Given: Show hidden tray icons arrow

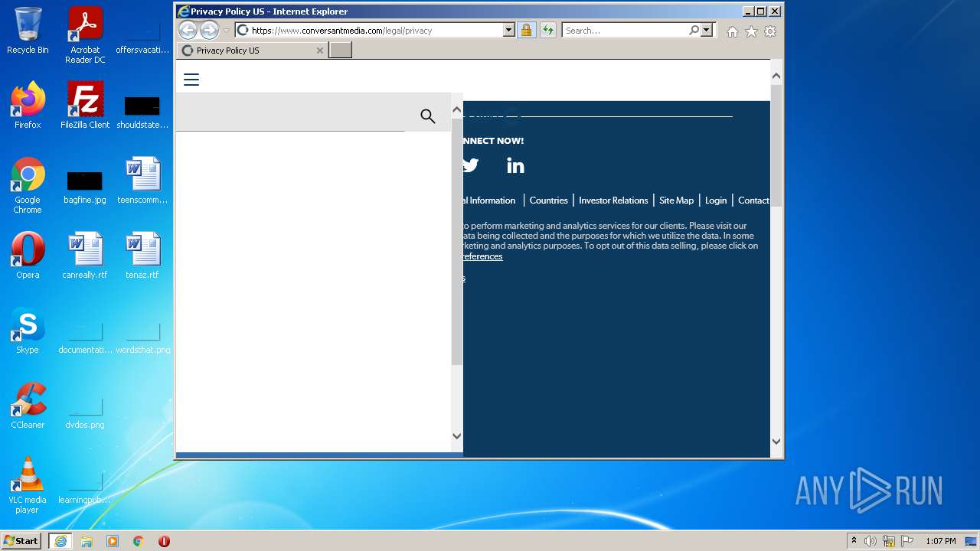Looking at the screenshot, I should 854,541.
